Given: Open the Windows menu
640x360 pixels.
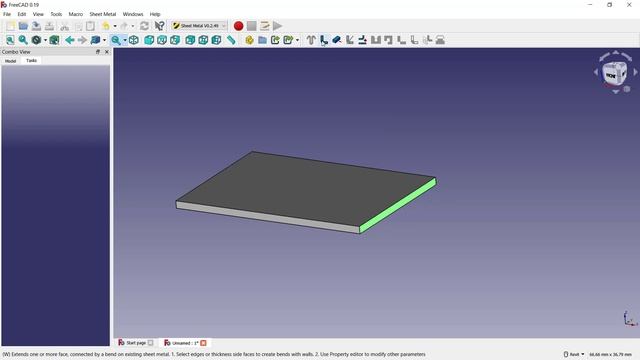Looking at the screenshot, I should pyautogui.click(x=133, y=14).
